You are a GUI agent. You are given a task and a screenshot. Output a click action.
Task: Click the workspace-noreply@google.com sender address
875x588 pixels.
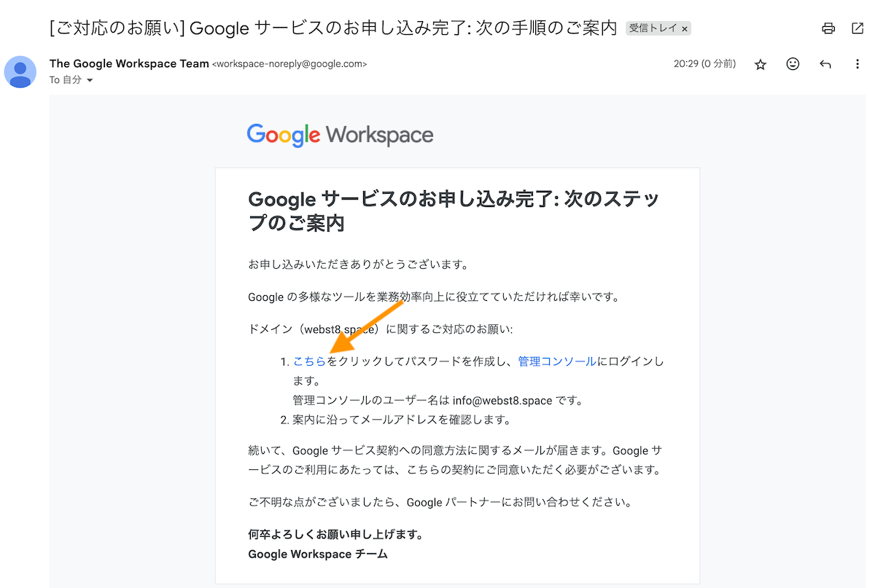(289, 64)
